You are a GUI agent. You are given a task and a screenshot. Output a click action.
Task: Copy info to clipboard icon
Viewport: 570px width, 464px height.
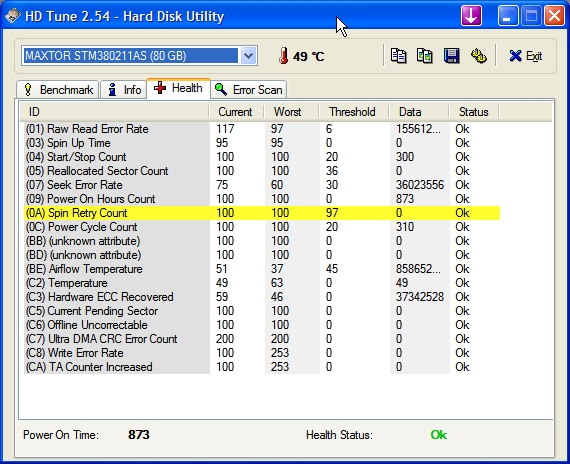pyautogui.click(x=398, y=56)
